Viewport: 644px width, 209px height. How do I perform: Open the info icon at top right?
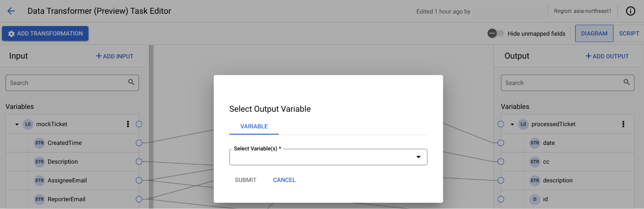coord(630,11)
